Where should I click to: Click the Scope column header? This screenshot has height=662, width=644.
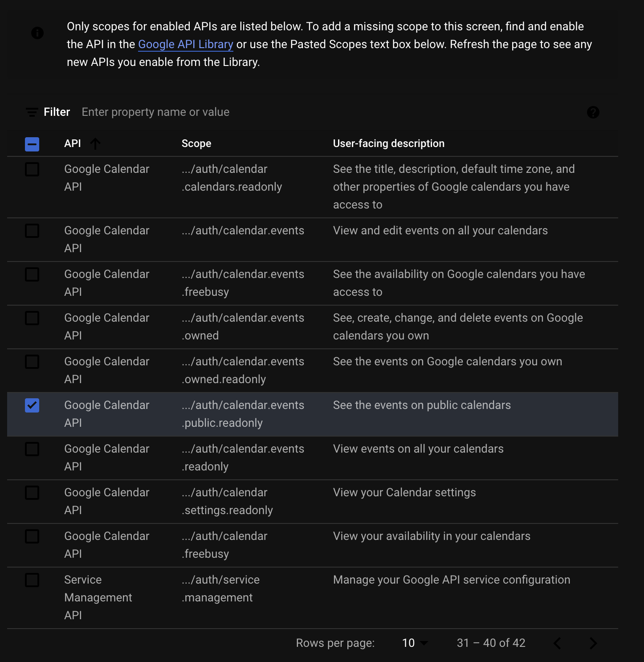[x=196, y=143]
